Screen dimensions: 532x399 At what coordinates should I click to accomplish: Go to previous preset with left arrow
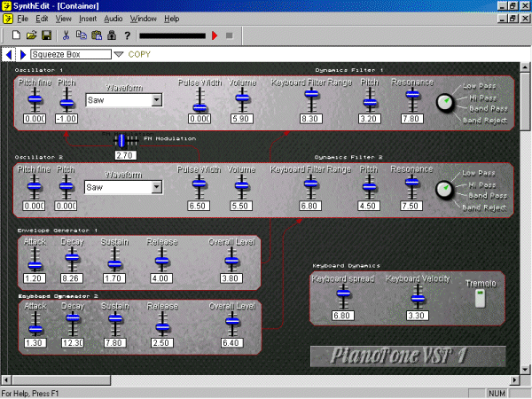10,55
